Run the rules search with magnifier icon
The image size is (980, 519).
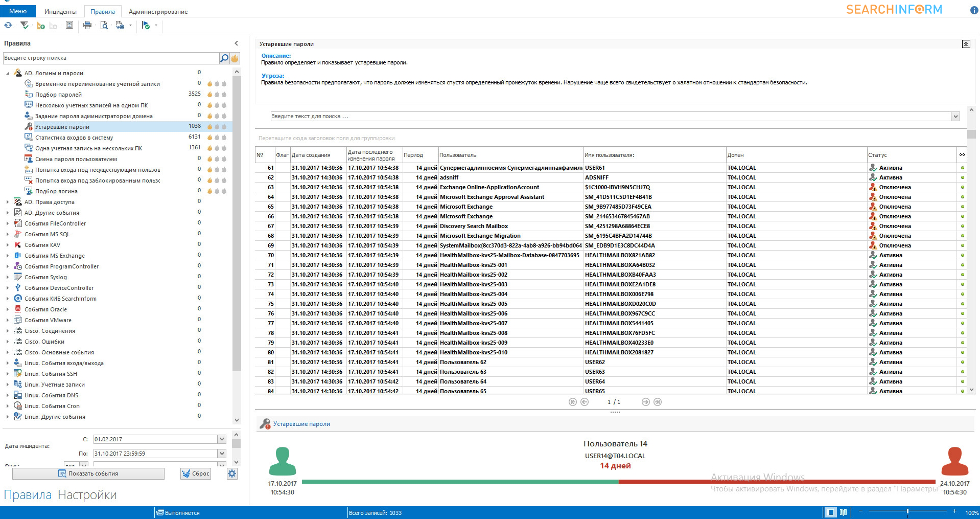pyautogui.click(x=224, y=58)
